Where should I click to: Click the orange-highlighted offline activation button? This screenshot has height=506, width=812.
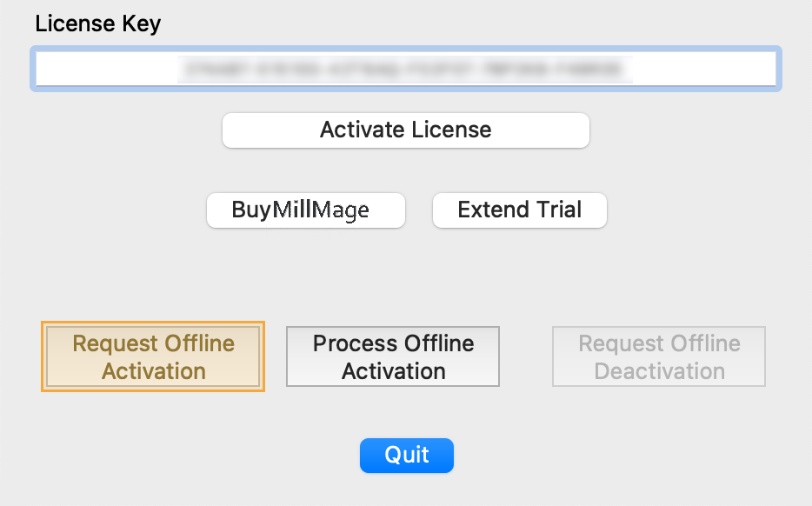[x=153, y=356]
